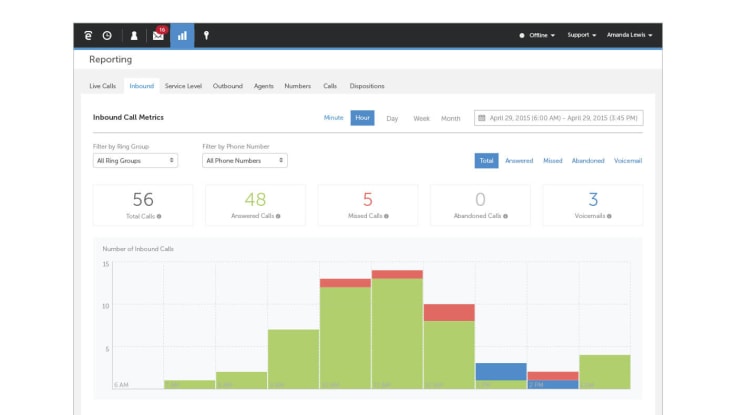Switch to the Service Level tab
This screenshot has width=736, height=415.
(183, 86)
